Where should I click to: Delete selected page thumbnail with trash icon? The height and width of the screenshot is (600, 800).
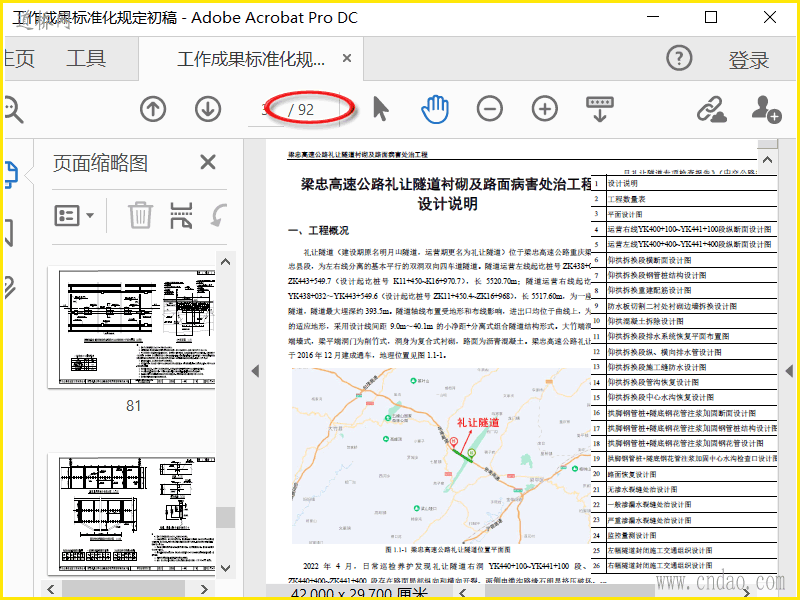pyautogui.click(x=140, y=215)
